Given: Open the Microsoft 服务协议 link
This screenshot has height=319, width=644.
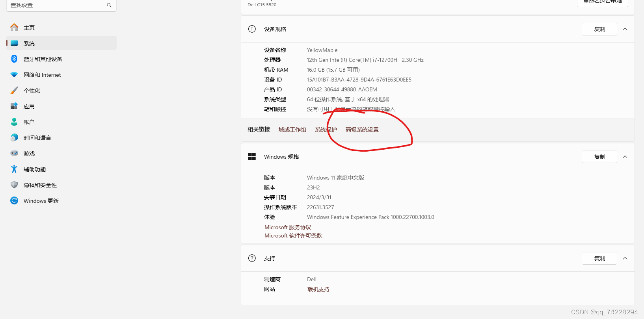Looking at the screenshot, I should tap(288, 227).
